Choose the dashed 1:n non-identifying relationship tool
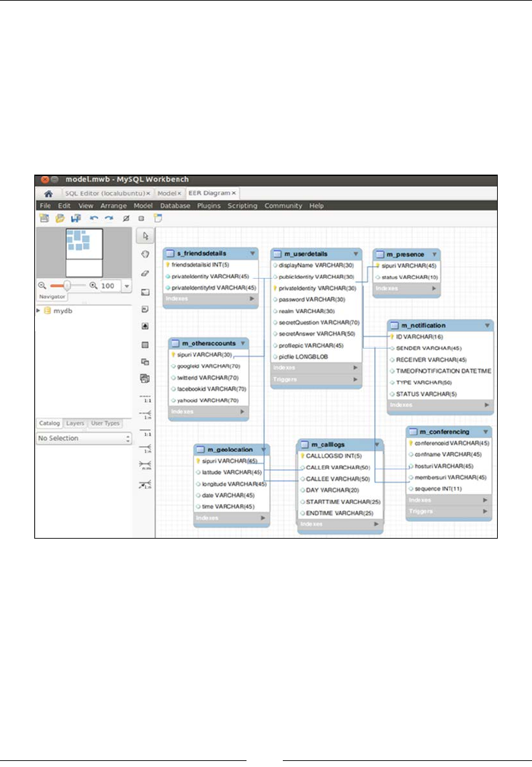This screenshot has width=532, height=767. pos(146,414)
